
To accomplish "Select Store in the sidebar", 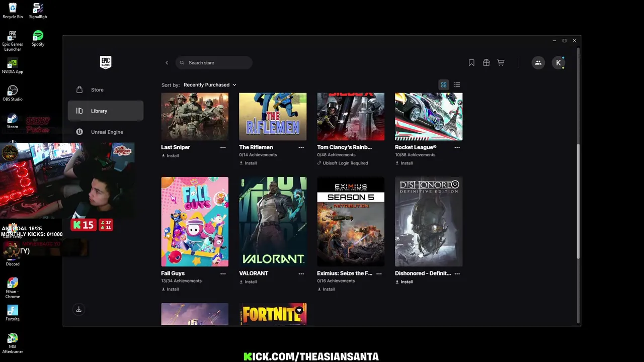I will 106,90.
